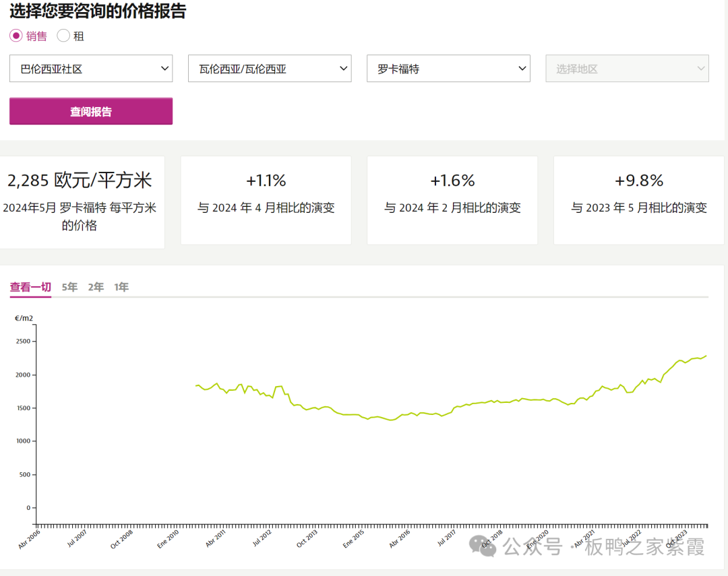The height and width of the screenshot is (576, 728).
Task: Show the 5年 chart range
Action: (69, 287)
